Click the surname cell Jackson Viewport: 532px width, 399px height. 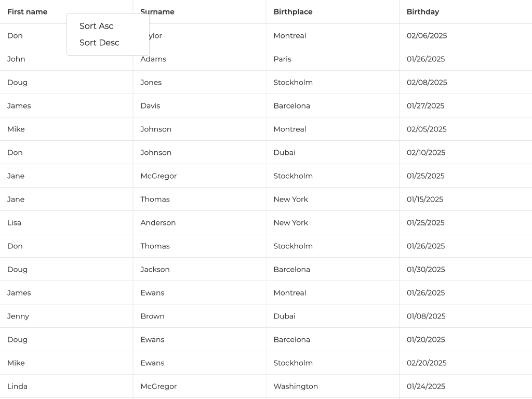click(x=155, y=270)
